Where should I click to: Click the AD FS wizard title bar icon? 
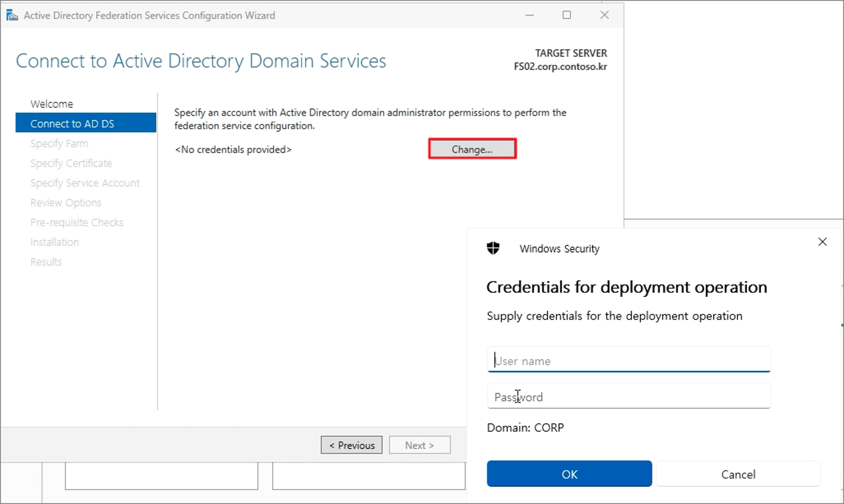[12, 16]
